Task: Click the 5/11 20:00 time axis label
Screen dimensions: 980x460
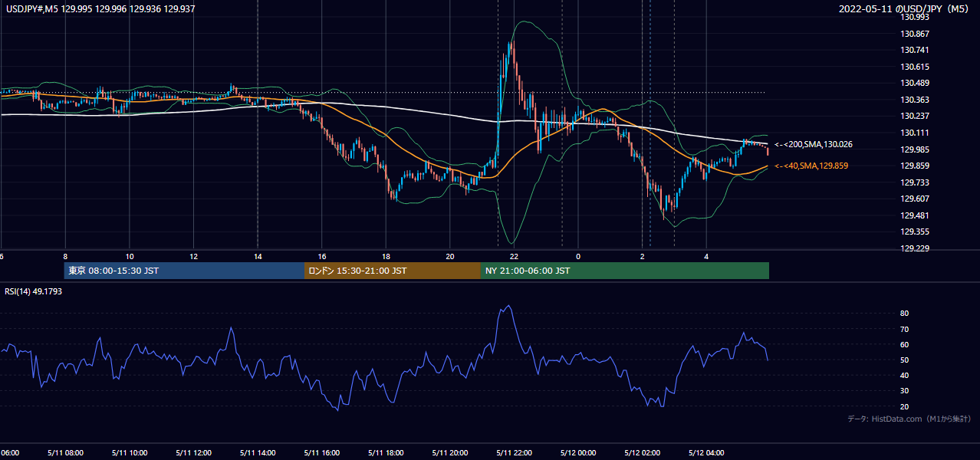Action: (450, 452)
